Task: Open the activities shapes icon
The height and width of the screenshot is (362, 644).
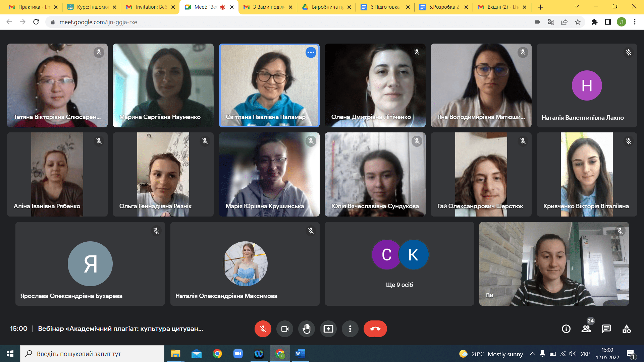Action: tap(626, 329)
